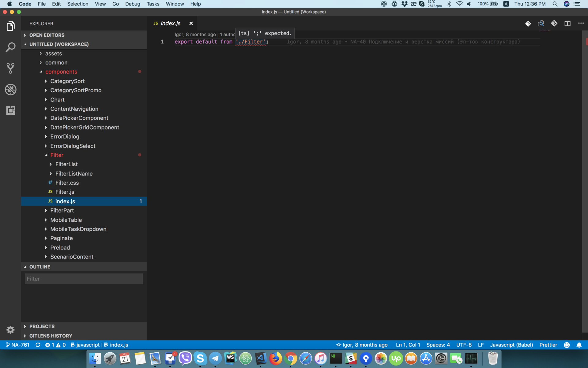Change indentation Spaces: 4
Viewport: 588px width, 368px height.
click(438, 345)
